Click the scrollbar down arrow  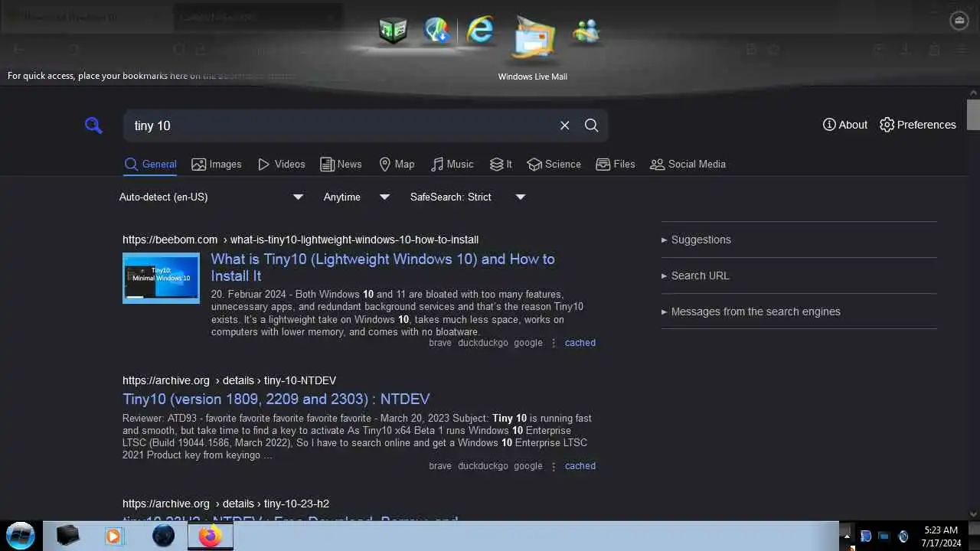(973, 514)
